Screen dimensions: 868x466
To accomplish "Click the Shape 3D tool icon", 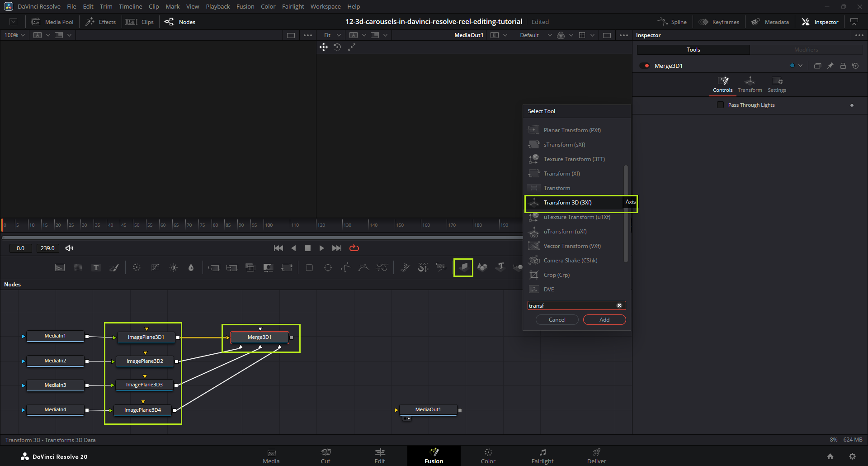I will pos(482,267).
